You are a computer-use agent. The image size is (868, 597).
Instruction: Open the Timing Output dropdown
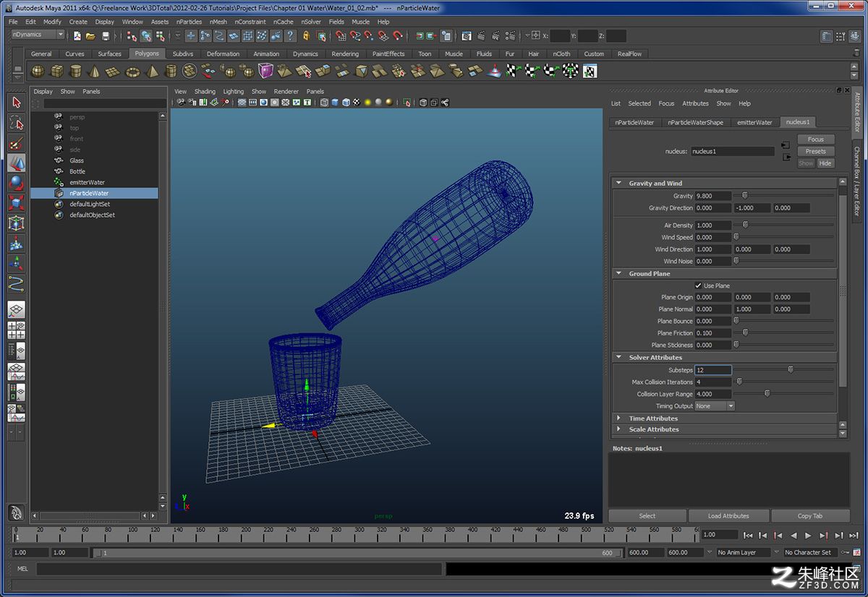tap(715, 406)
